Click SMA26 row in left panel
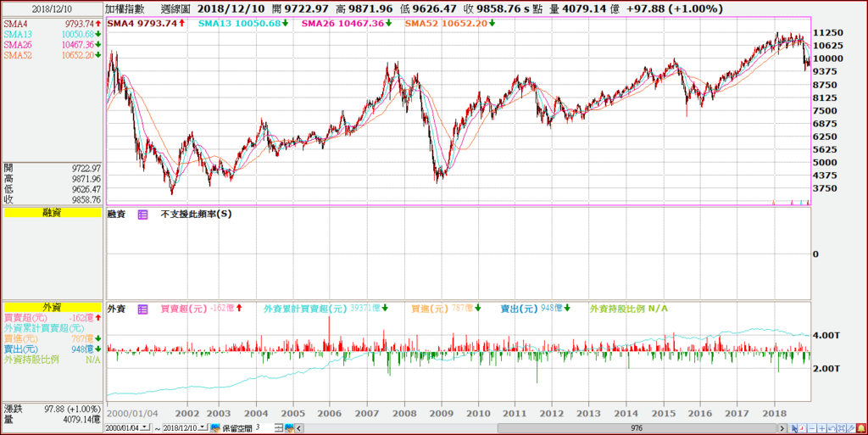Viewport: 868px width, 435px height. [52, 45]
